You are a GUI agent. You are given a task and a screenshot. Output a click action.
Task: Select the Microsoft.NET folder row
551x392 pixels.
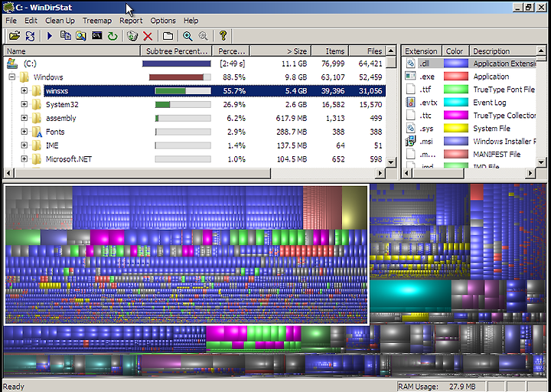coord(194,159)
